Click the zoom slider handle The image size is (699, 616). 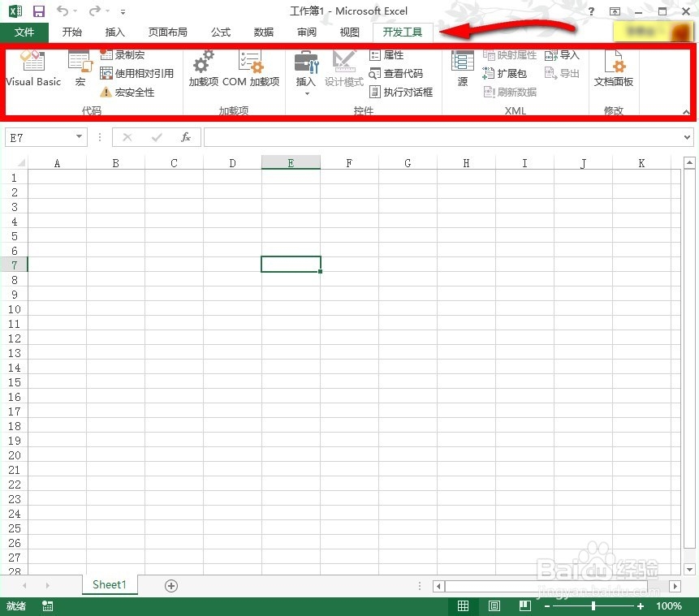click(x=593, y=606)
